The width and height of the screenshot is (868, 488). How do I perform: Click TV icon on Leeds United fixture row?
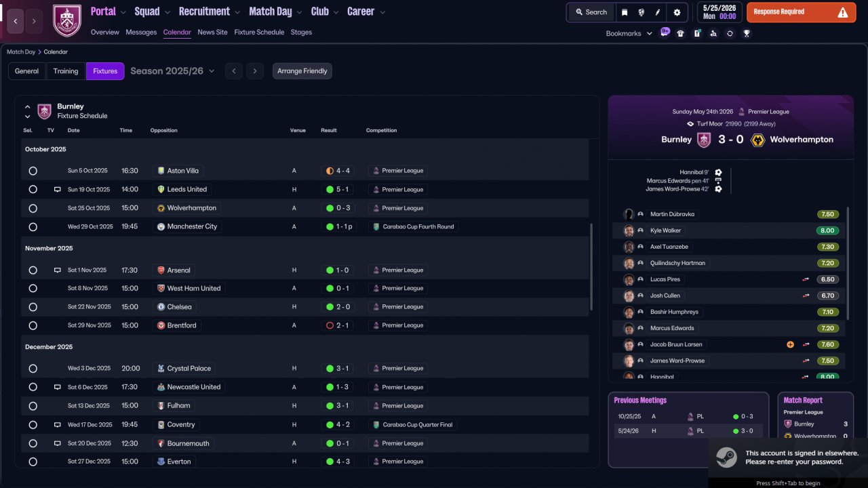[58, 190]
